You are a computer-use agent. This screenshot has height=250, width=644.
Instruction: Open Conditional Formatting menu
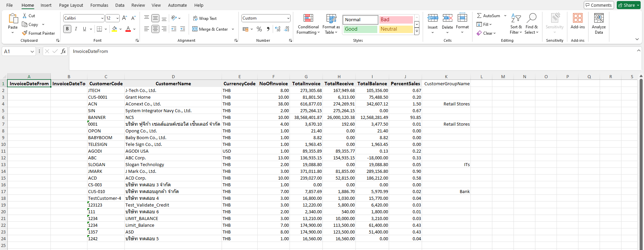pos(308,24)
